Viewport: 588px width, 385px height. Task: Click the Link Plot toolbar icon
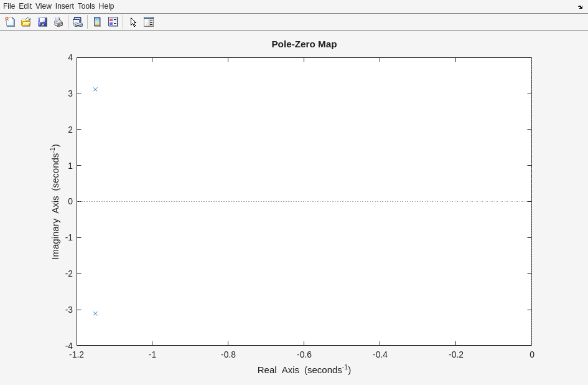[x=78, y=22]
